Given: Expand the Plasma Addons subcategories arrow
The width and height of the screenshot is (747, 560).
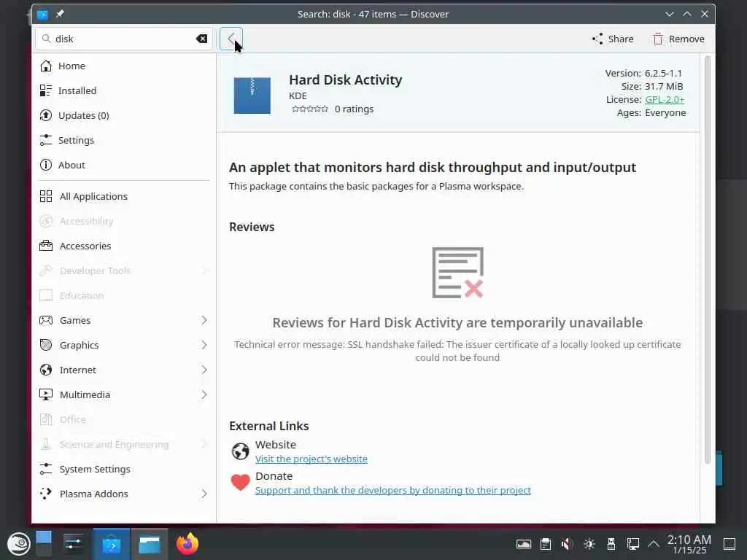Looking at the screenshot, I should 204,494.
